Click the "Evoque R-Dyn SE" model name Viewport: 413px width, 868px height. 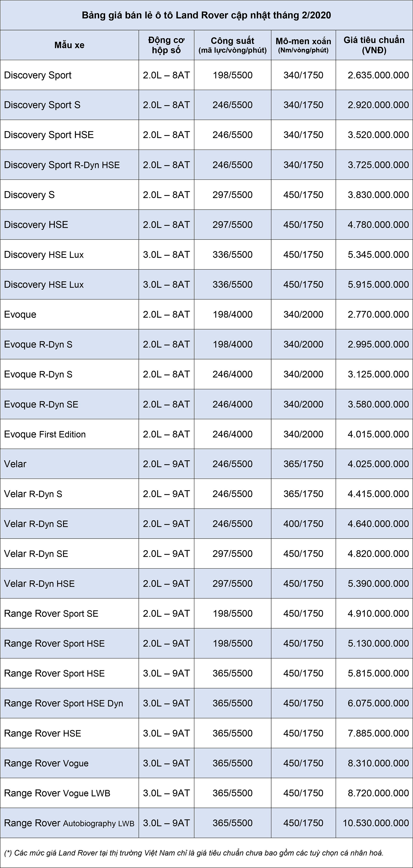[x=41, y=404]
